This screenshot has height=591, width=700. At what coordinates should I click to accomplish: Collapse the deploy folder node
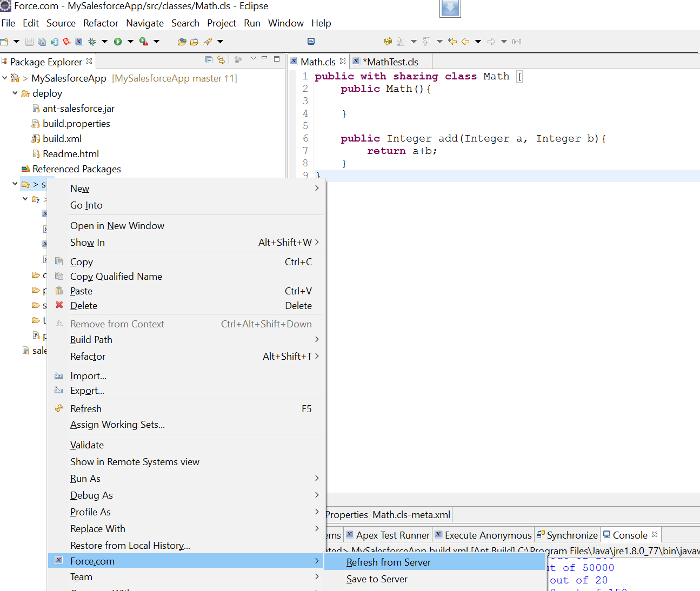(x=15, y=93)
